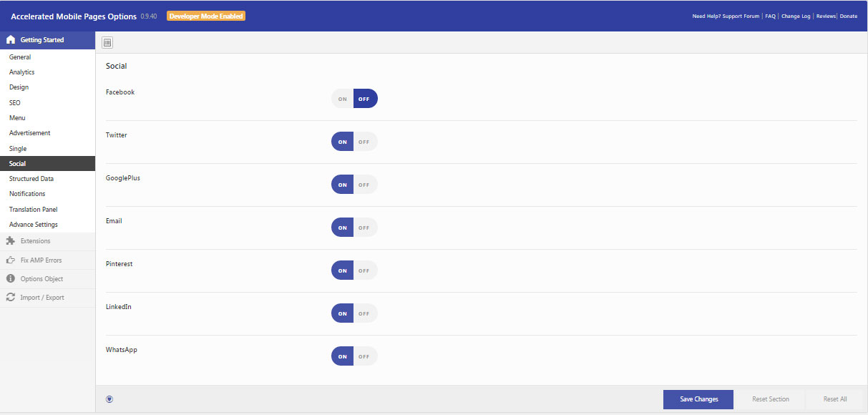The width and height of the screenshot is (868, 415).
Task: Disable the WhatsApp sharing toggle
Action: pos(365,356)
